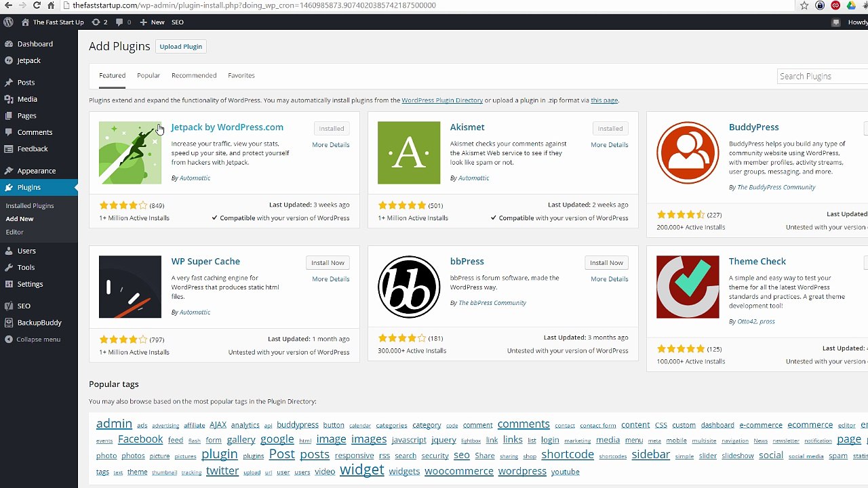Screen dimensions: 868x488
Task: Select the 'admin' popular tag
Action: [114, 424]
